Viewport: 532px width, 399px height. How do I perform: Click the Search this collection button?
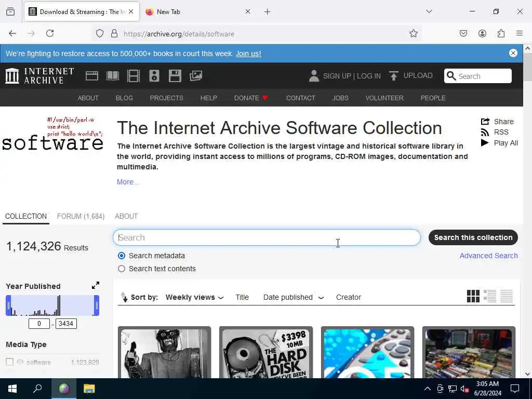473,237
